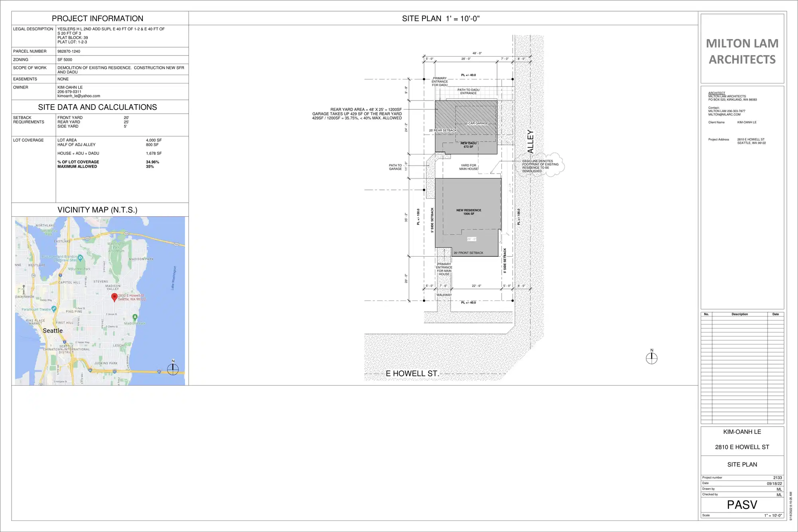
Task: Click the 'SITE PLAN 1' = 10'-0"' title
Action: tap(440, 18)
